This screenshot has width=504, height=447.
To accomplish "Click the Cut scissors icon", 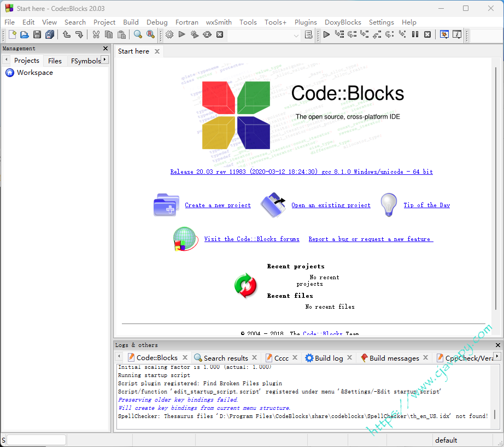I will point(96,34).
